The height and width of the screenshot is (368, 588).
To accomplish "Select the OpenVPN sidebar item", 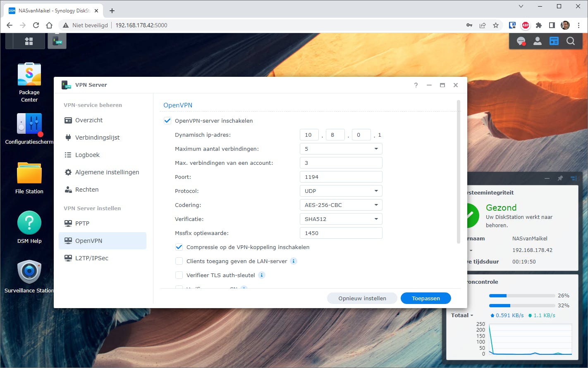I will pyautogui.click(x=103, y=241).
